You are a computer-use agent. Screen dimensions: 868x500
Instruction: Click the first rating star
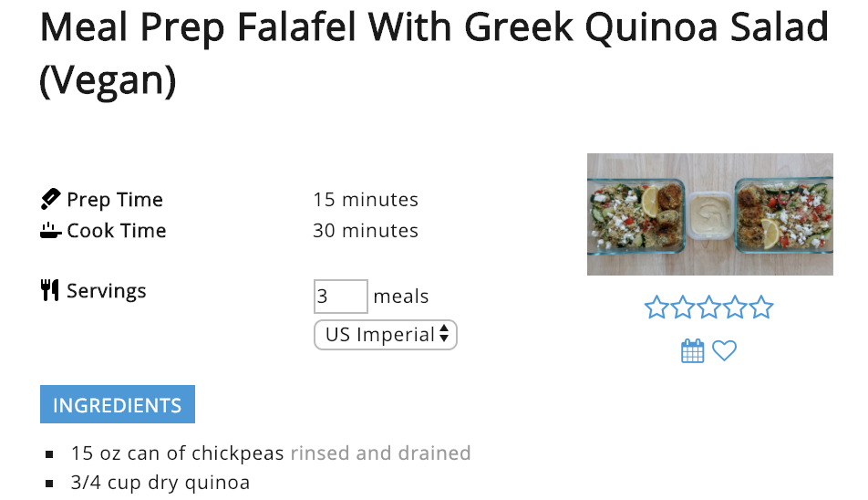pos(656,307)
